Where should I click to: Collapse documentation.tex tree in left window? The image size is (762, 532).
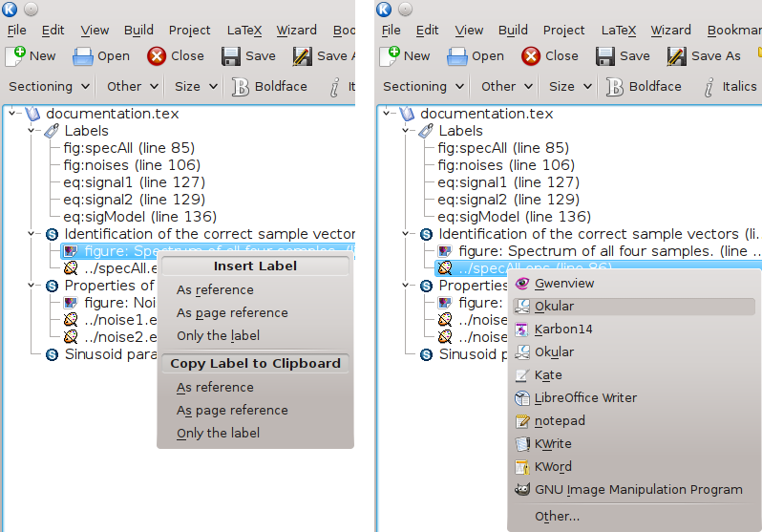point(12,114)
